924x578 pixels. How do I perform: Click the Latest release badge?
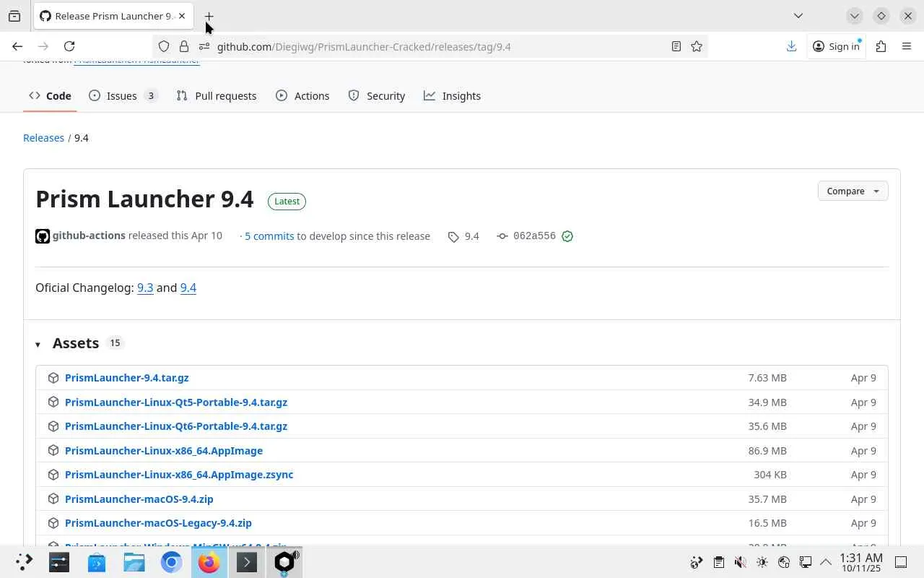(x=287, y=201)
